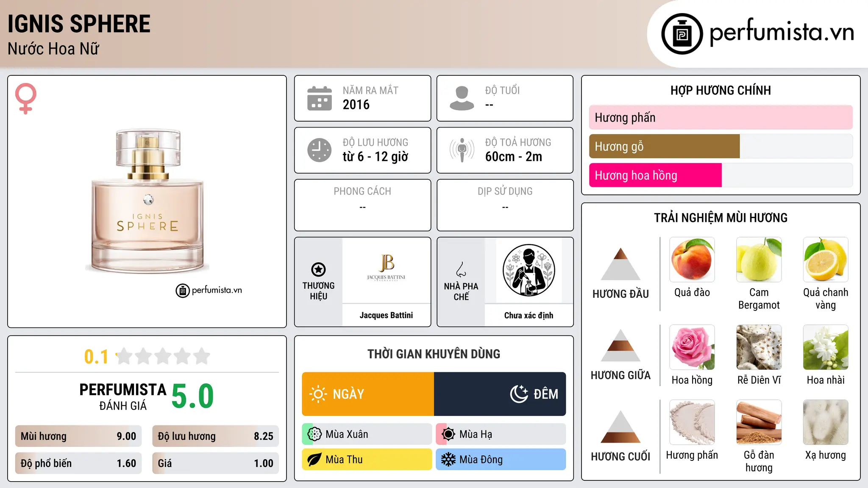The image size is (868, 488).
Task: Click the 60cm - 2m sillage value
Action: (514, 157)
